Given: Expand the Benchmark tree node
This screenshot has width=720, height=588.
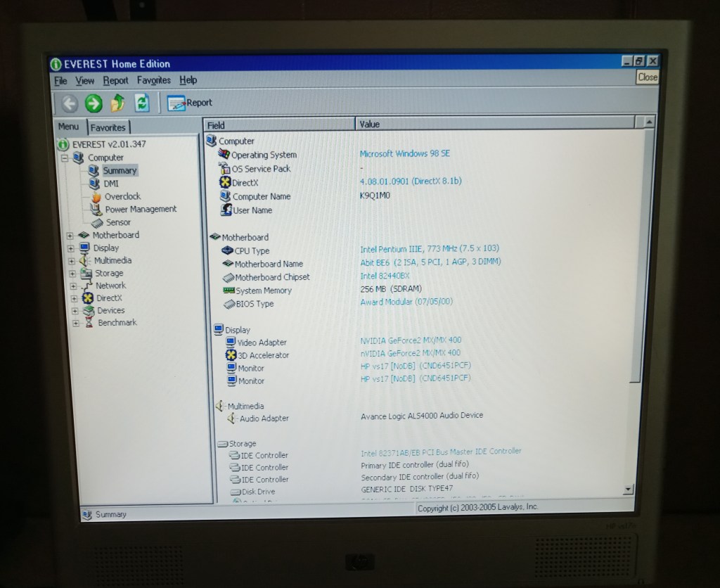Looking at the screenshot, I should pyautogui.click(x=75, y=324).
